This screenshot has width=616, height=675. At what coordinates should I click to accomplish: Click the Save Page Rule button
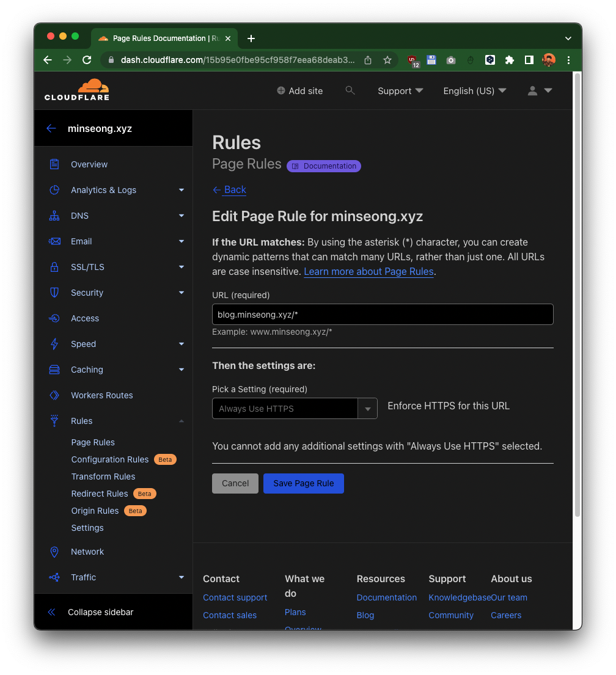click(x=303, y=483)
